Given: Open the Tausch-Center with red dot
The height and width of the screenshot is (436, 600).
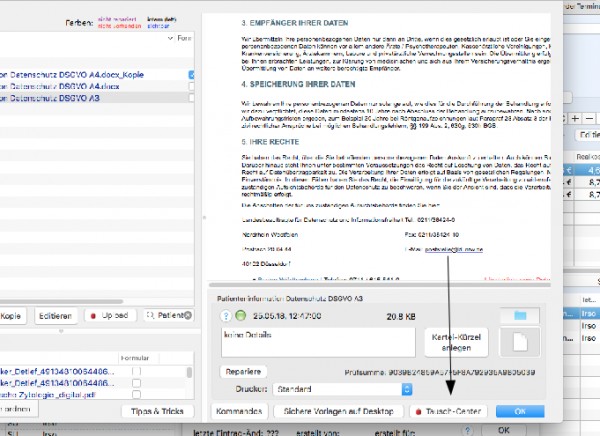Looking at the screenshot, I should [448, 412].
